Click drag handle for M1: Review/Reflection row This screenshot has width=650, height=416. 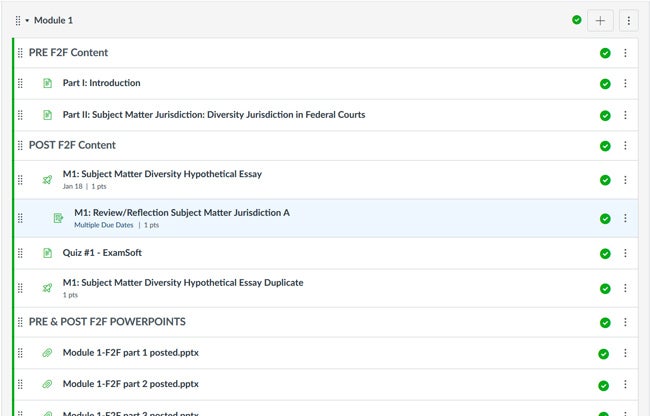[20, 218]
